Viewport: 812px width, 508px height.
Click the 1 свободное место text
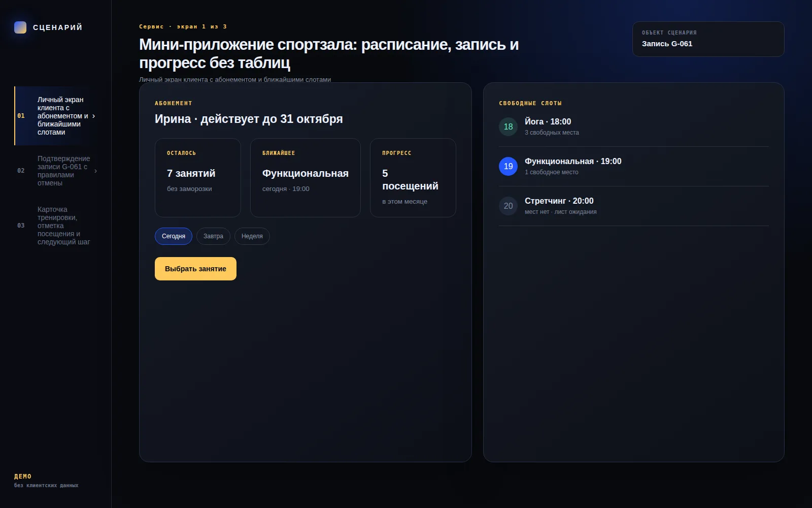click(552, 172)
